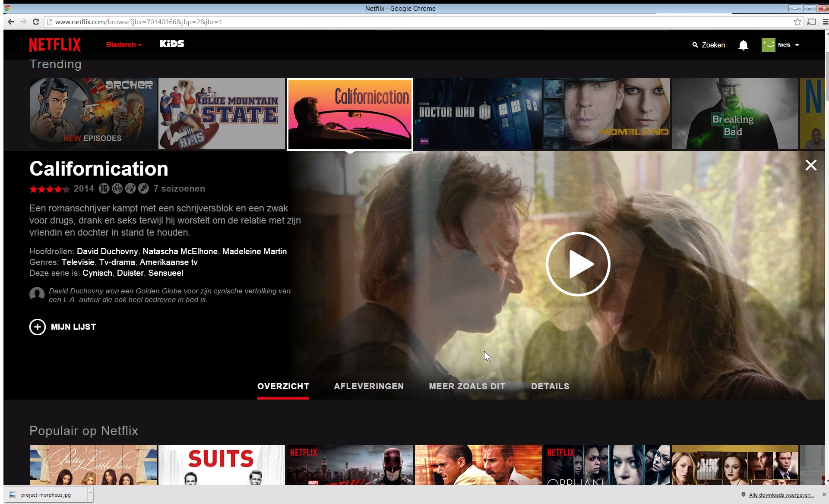Rate Californication using the red stars
This screenshot has width=829, height=504.
tap(49, 189)
